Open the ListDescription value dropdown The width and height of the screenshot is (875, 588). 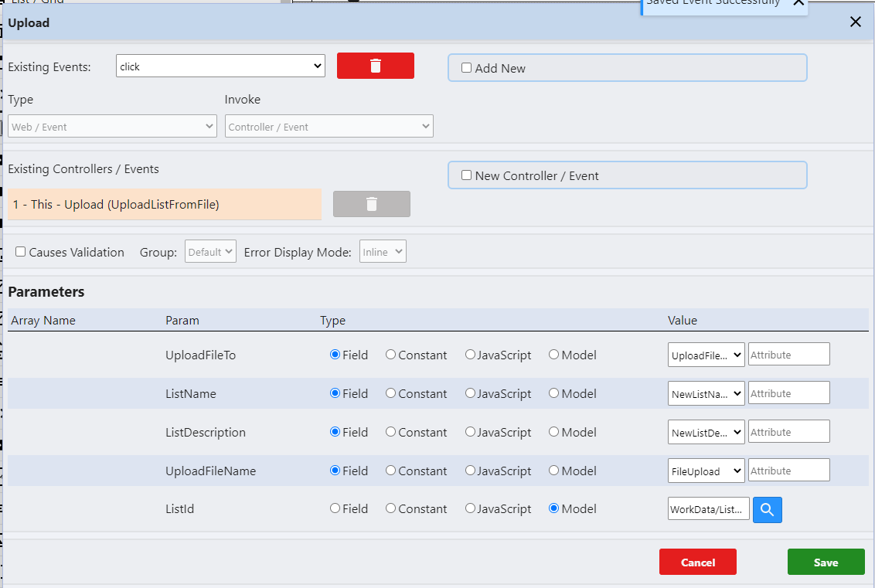[x=706, y=432]
